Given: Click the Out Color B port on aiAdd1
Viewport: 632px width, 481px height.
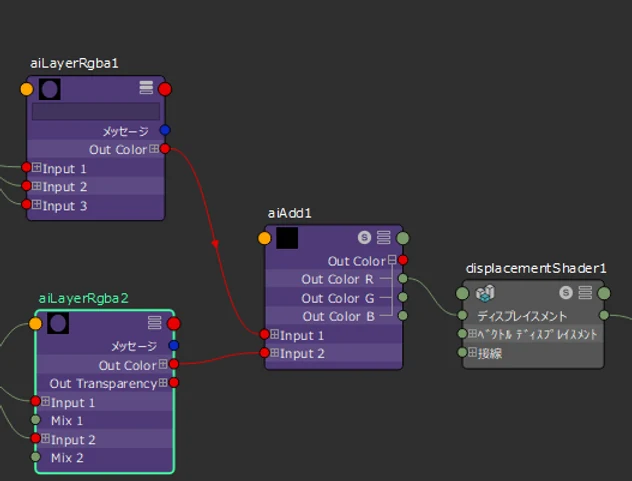Looking at the screenshot, I should point(403,315).
